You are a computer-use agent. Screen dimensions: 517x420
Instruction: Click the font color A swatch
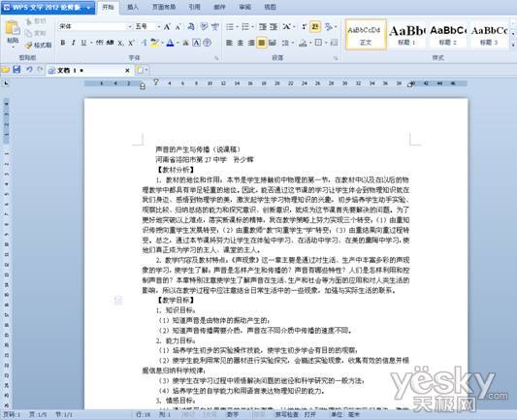170,43
